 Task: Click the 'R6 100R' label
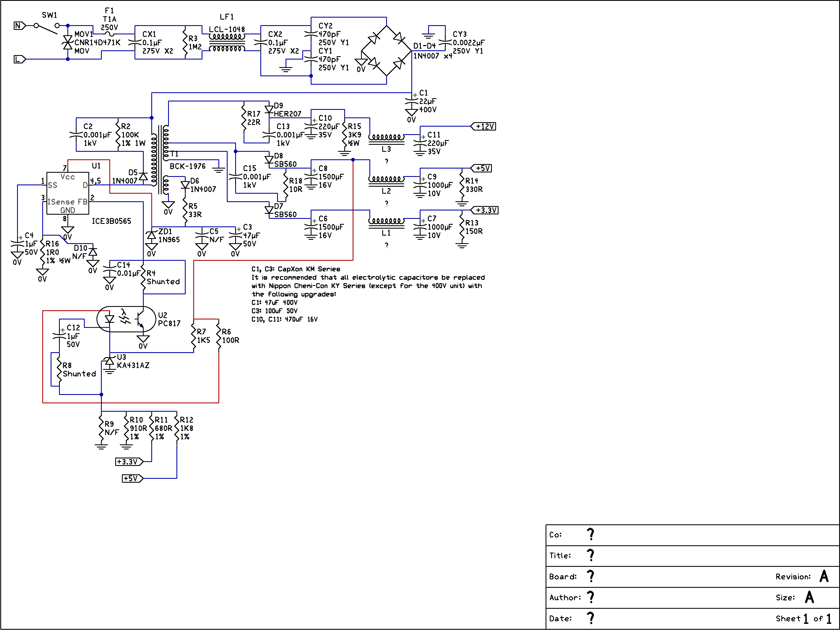230,336
